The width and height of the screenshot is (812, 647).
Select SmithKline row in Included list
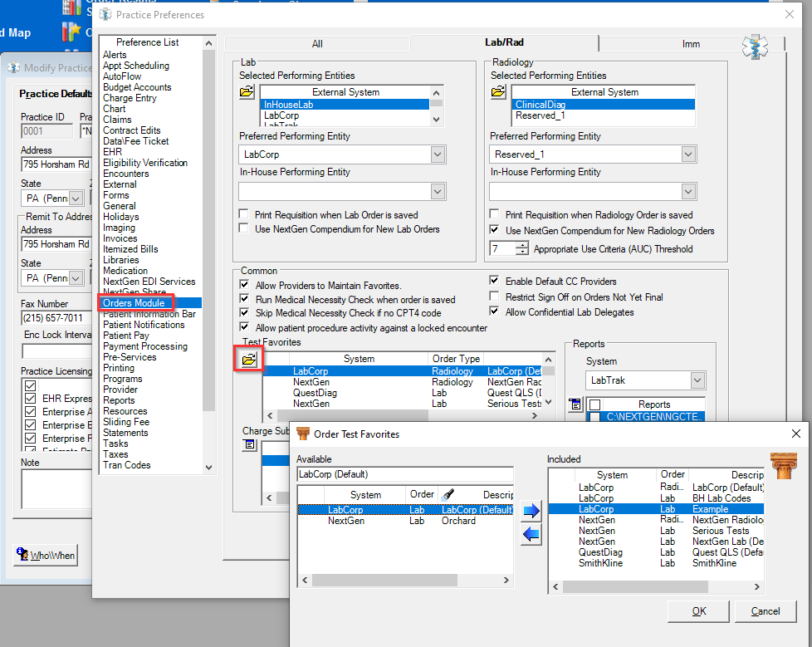(x=656, y=563)
